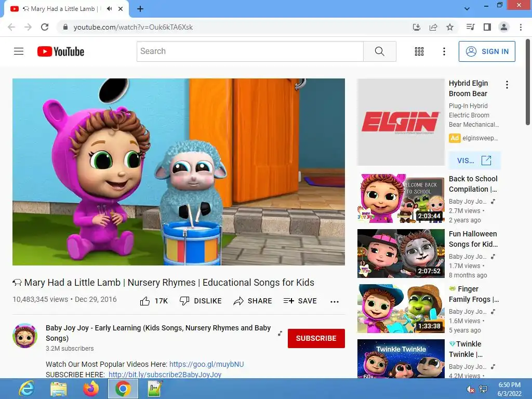Go to the YouTube home logo

[x=61, y=51]
